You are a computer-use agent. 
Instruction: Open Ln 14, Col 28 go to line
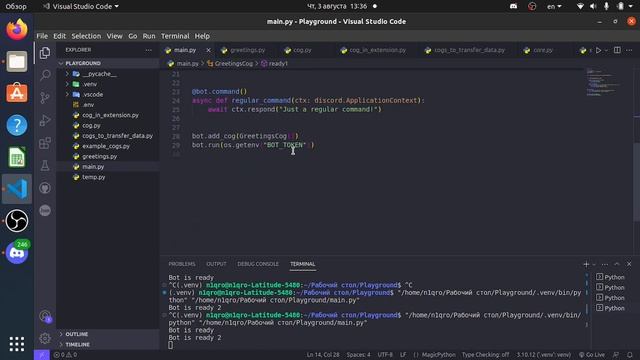tap(323, 355)
